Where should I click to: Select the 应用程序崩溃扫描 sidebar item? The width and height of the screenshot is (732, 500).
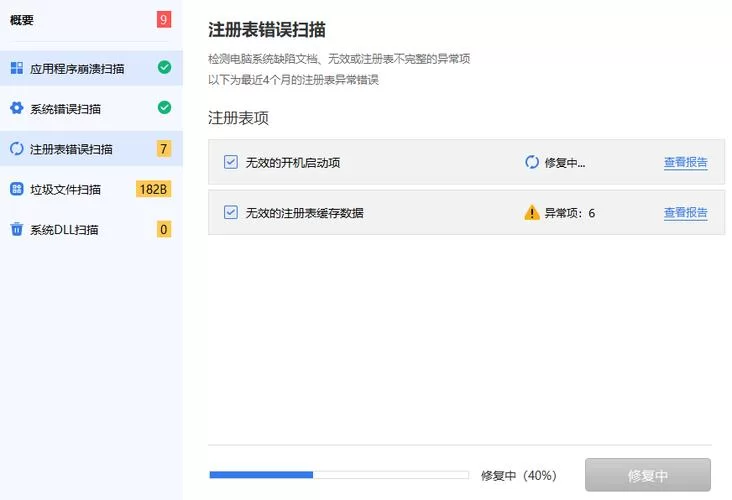tap(92, 68)
